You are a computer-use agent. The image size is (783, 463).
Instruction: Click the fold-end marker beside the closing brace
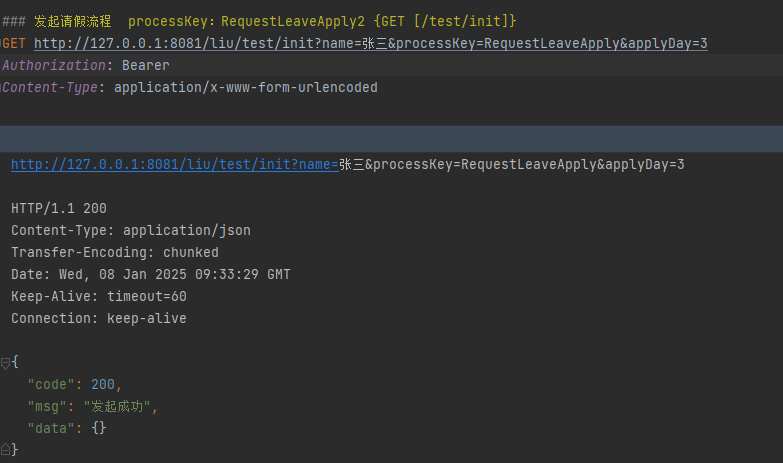(5, 450)
